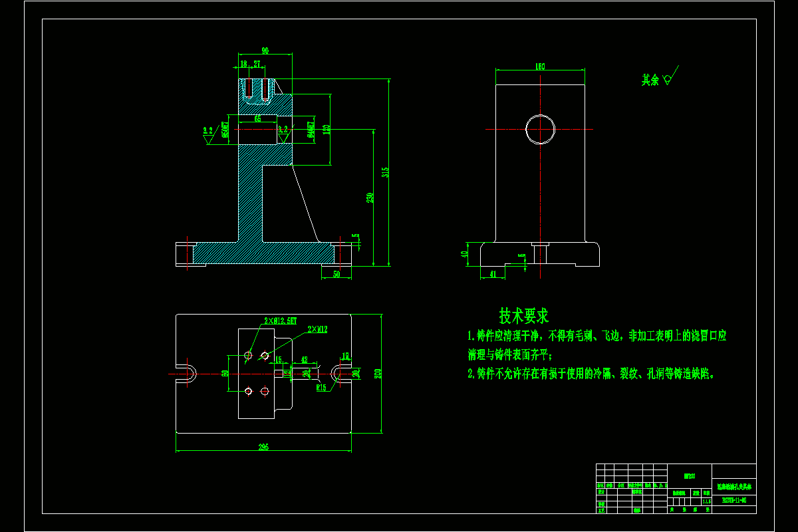Click technical requirement line starting with 2.
Viewport: 798px width, 532px height.
tap(592, 374)
